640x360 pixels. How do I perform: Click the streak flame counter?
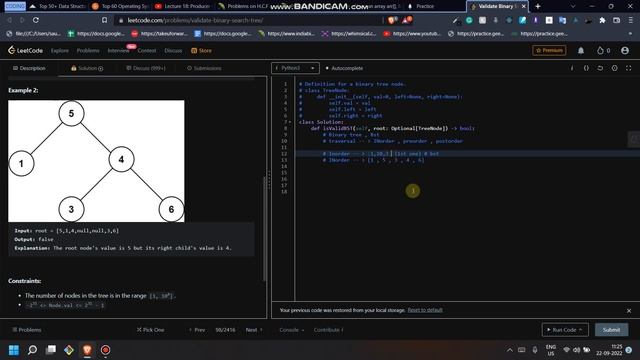[x=603, y=50]
